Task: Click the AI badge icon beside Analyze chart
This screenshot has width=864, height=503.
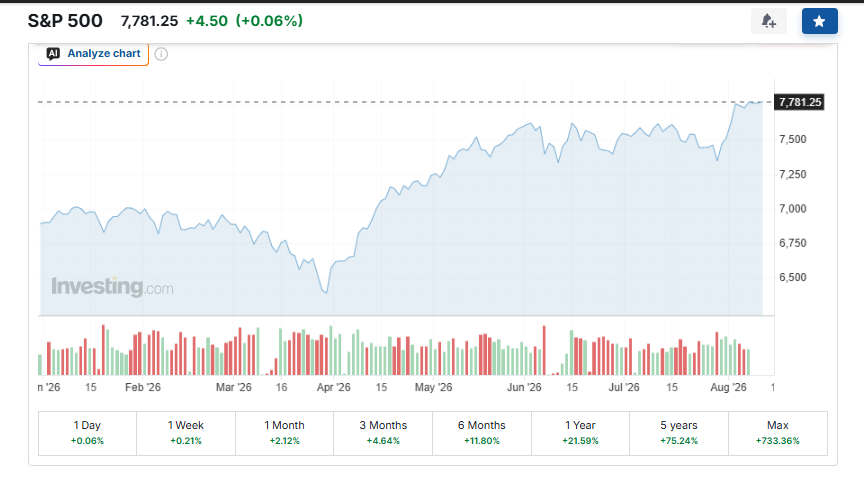Action: point(53,53)
